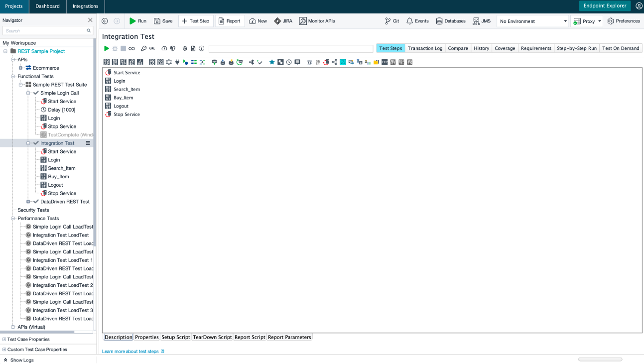Screen dimensions: 644x364
Task: Run the Integration Test with the green play icon
Action: pos(106,48)
